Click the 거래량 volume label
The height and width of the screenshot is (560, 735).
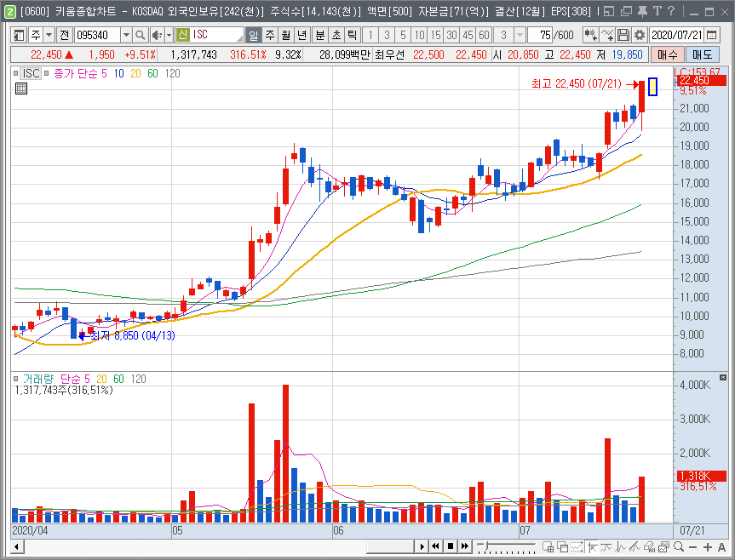pos(38,379)
